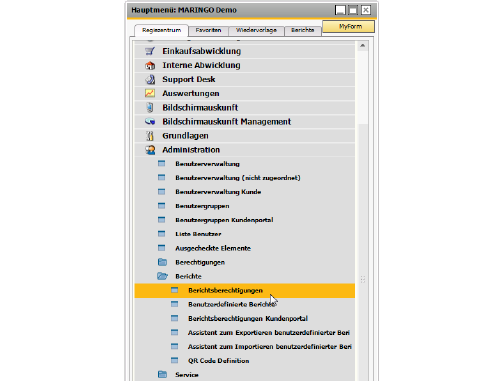Close the Hauptmenü window
Viewport: 503px width, 381px height.
point(366,10)
